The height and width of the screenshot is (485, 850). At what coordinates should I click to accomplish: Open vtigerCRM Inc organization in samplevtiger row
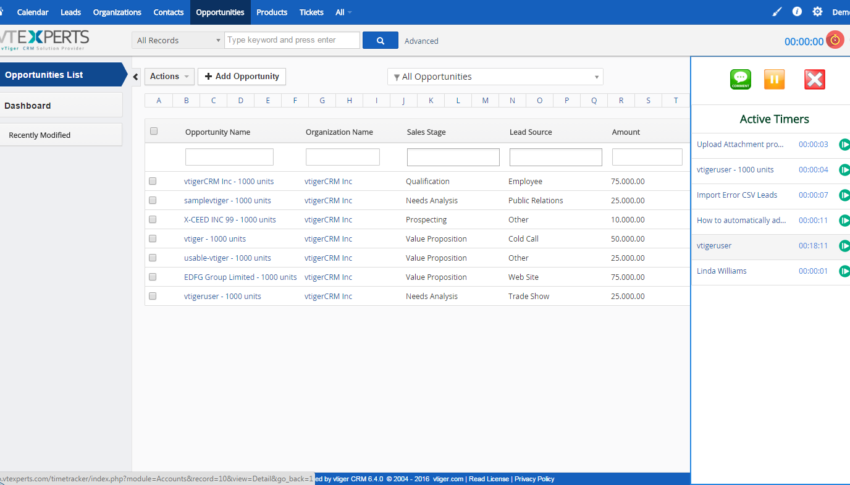(328, 200)
